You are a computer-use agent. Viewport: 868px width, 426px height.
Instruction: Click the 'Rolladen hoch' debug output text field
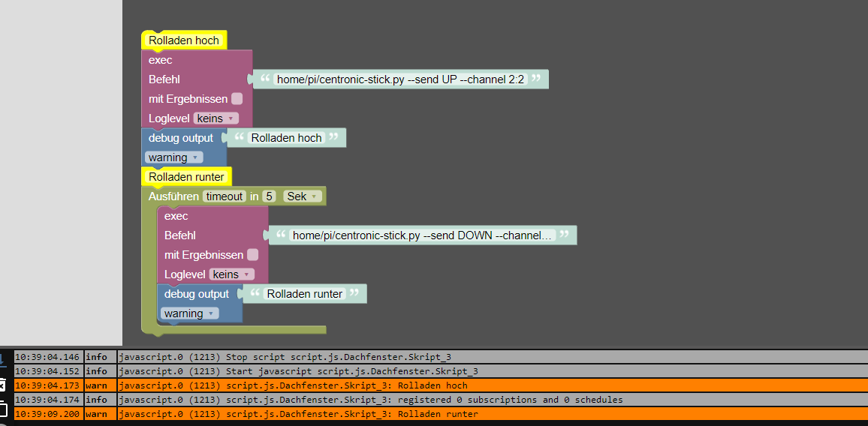[286, 138]
